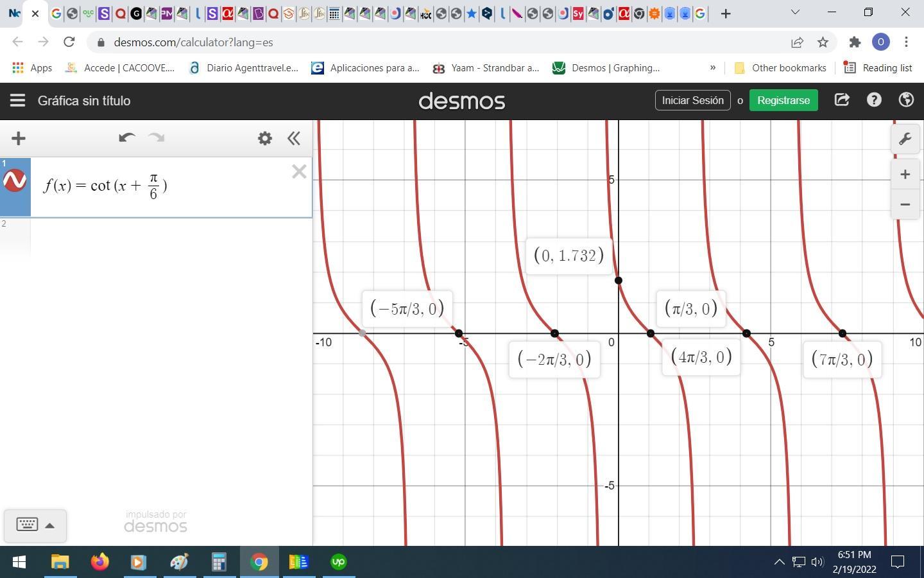The image size is (924, 578).
Task: Collapse the expression list panel
Action: click(x=294, y=138)
